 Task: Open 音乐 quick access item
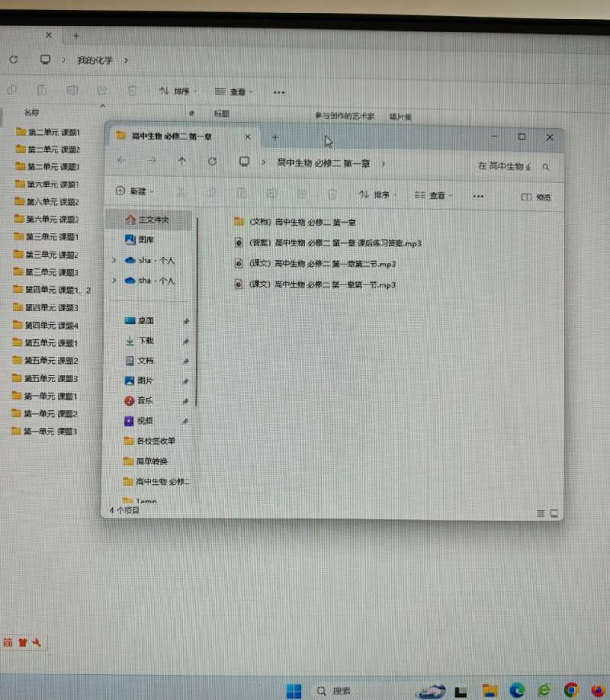tap(139, 400)
